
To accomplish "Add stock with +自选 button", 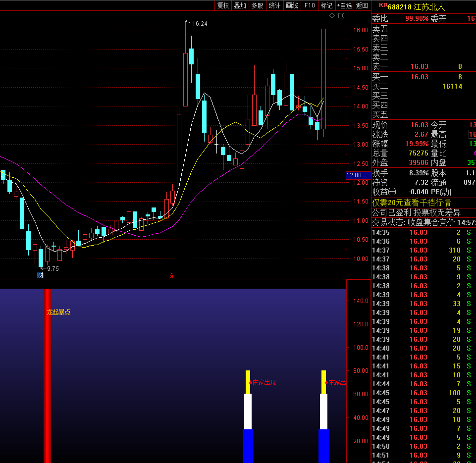I will click(x=344, y=5).
